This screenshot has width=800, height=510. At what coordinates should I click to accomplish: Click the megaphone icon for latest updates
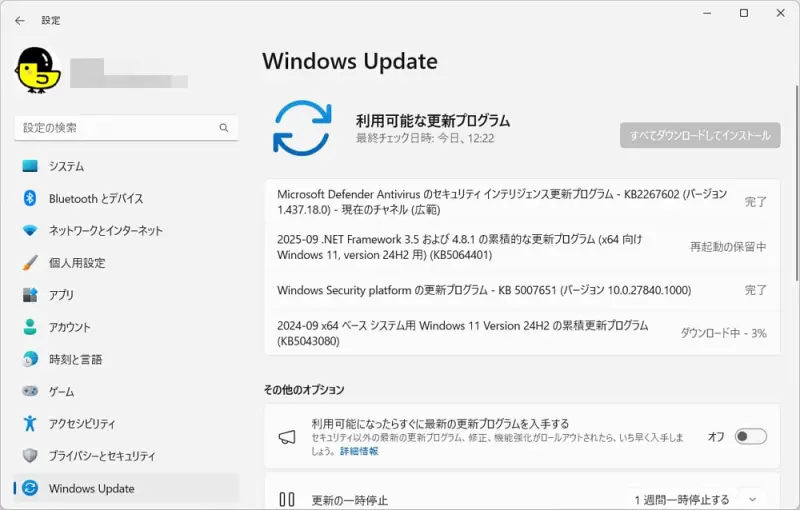tap(287, 437)
